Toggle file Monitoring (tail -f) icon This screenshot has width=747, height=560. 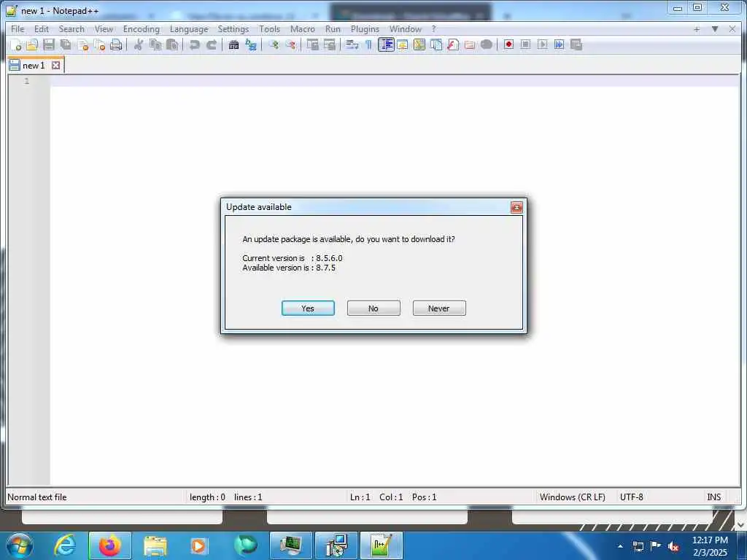487,44
